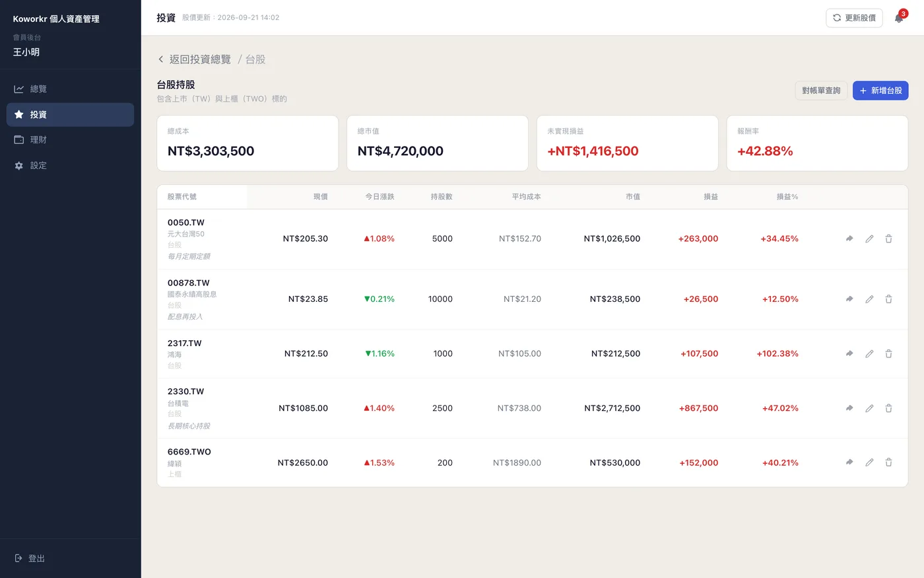This screenshot has height=578, width=924.
Task: Select 投資 in the sidebar
Action: coord(70,115)
